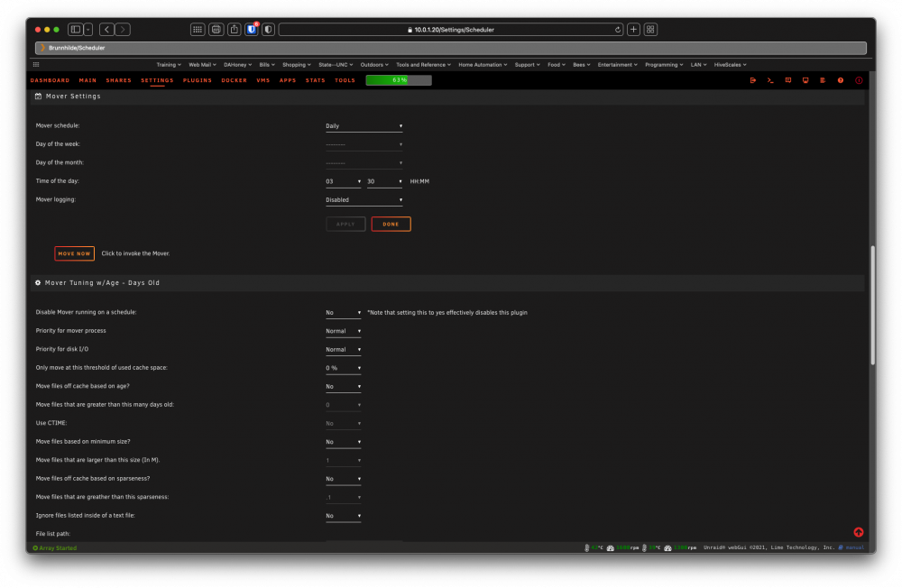The image size is (902, 588).
Task: Open the Shares tab
Action: click(118, 80)
